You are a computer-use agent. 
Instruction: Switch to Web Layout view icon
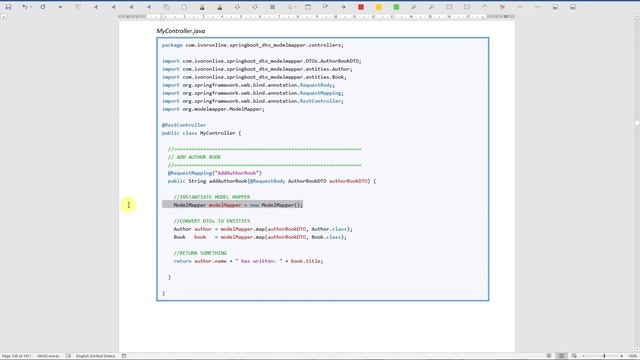coord(574,356)
